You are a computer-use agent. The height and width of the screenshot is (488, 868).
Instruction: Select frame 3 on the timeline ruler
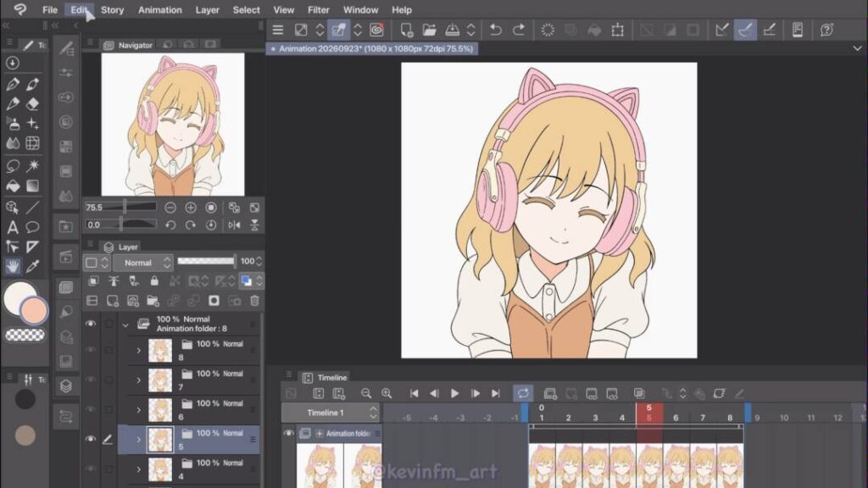(595, 418)
